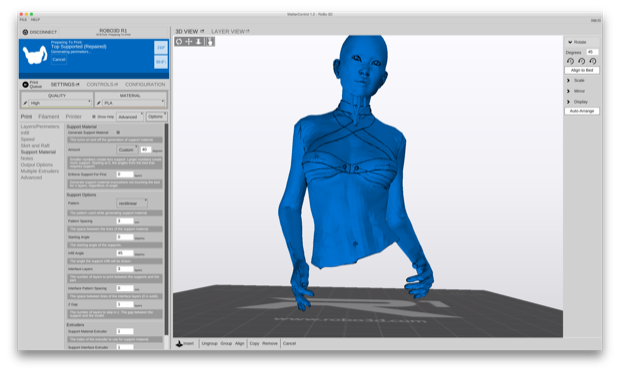Open the Printer settings tab

coord(74,117)
